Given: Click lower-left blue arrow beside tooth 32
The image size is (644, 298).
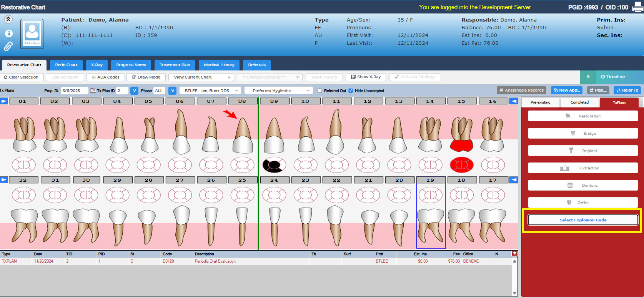Looking at the screenshot, I should coord(4,180).
